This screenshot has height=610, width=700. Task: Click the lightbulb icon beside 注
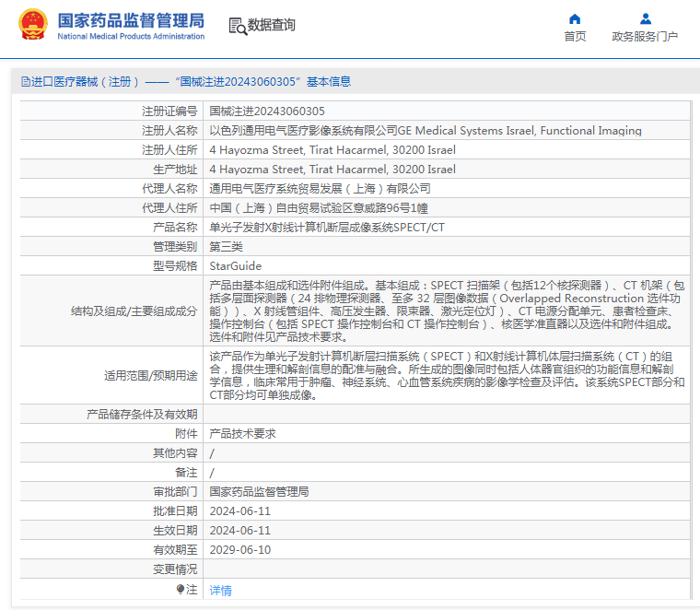(x=181, y=590)
